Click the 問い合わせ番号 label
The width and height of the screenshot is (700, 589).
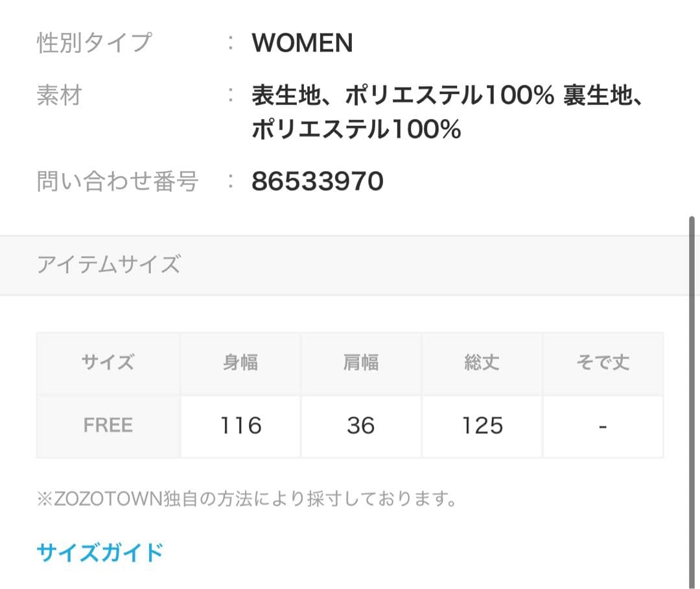pos(117,182)
